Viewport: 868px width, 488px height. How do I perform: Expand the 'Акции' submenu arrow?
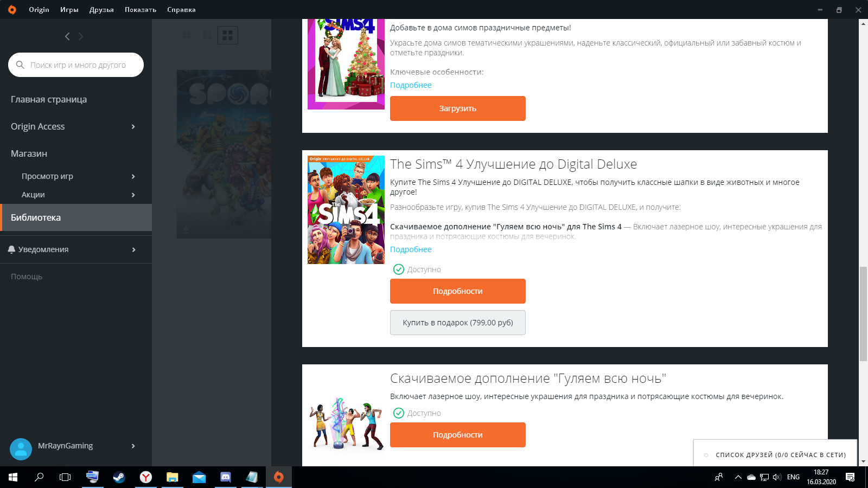click(133, 195)
